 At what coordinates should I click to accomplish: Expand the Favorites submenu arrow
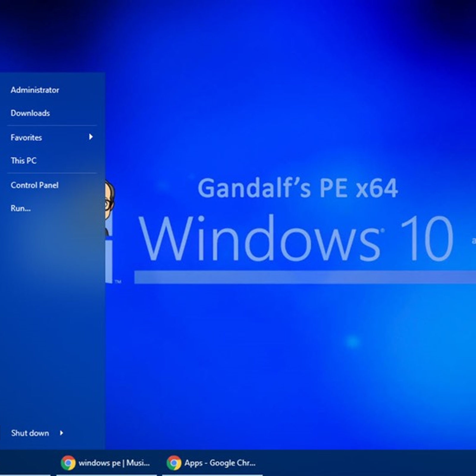coord(91,137)
